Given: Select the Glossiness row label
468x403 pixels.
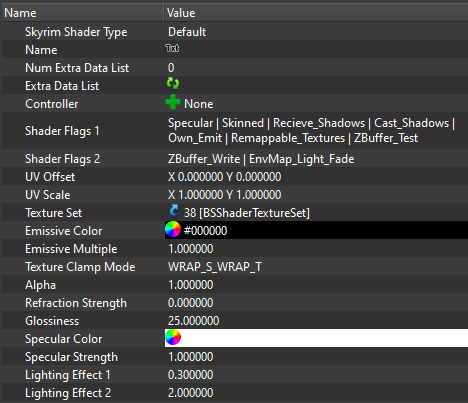Looking at the screenshot, I should (x=52, y=321).
